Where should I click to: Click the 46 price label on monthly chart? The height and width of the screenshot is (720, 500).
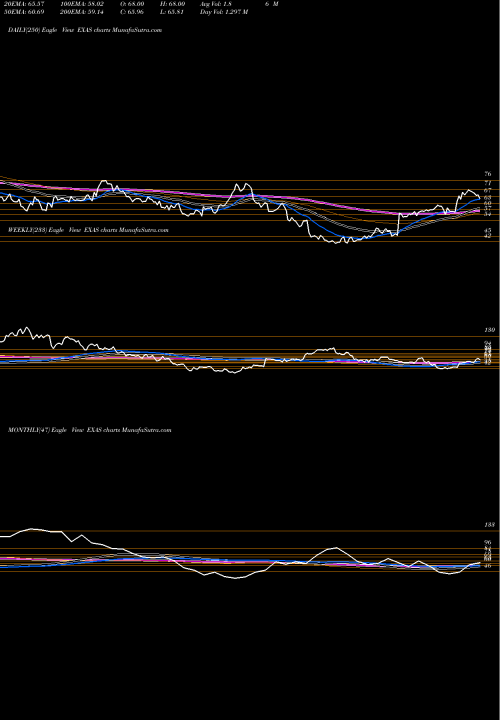click(488, 565)
